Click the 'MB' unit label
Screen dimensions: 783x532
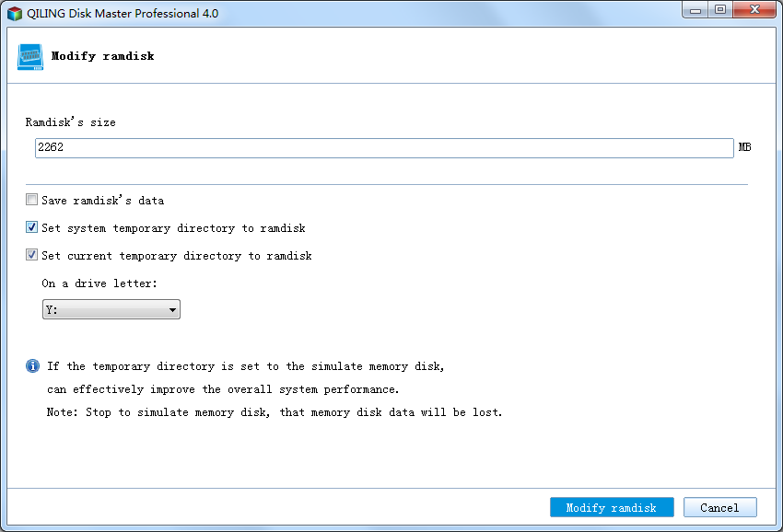point(744,147)
